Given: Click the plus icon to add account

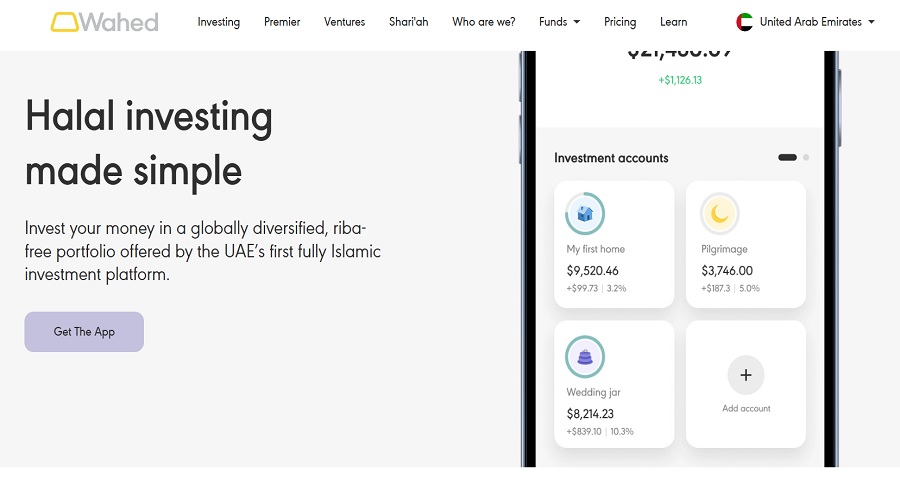Looking at the screenshot, I should (x=745, y=375).
